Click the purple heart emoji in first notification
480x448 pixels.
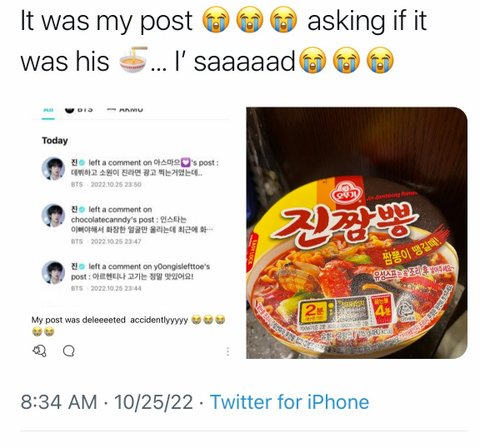point(185,162)
